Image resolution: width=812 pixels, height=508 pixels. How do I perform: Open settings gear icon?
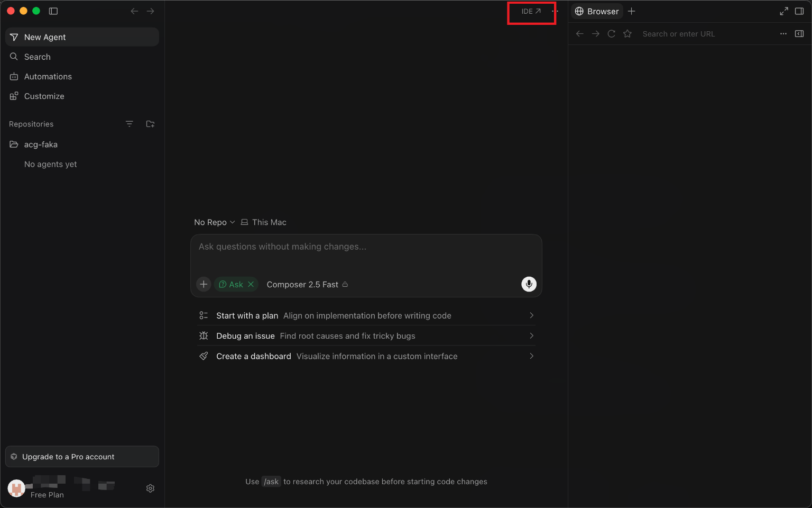(x=150, y=488)
